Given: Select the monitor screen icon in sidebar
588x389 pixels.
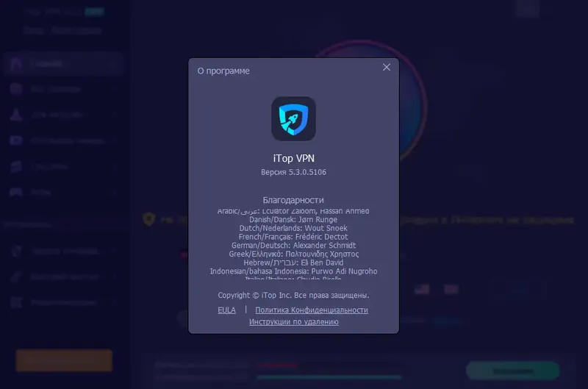Looking at the screenshot, I should [x=16, y=140].
